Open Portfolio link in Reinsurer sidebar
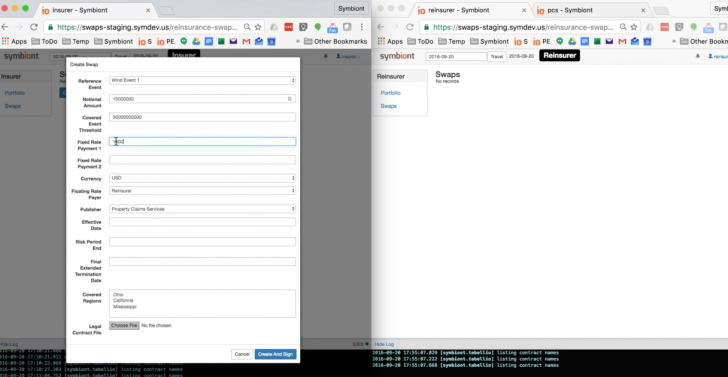This screenshot has width=728, height=377. pyautogui.click(x=390, y=93)
